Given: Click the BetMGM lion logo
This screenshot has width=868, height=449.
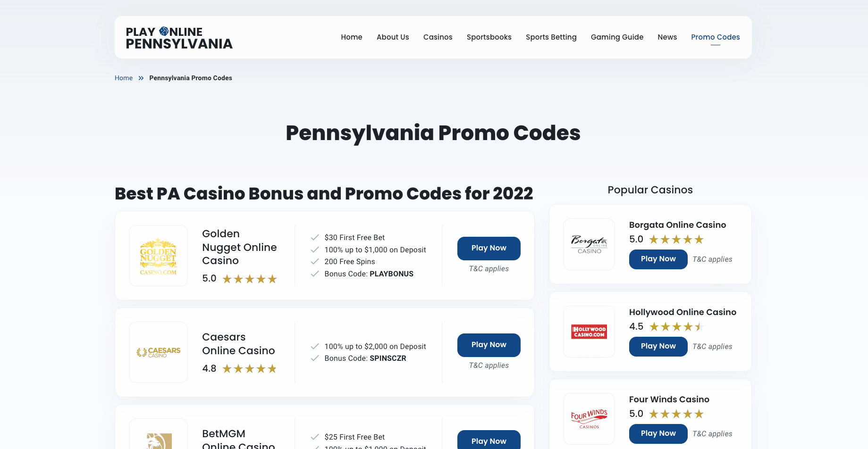Looking at the screenshot, I should point(159,441).
